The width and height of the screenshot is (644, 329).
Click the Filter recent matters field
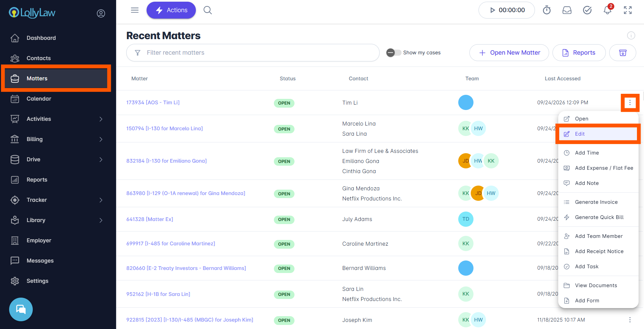[x=253, y=53]
